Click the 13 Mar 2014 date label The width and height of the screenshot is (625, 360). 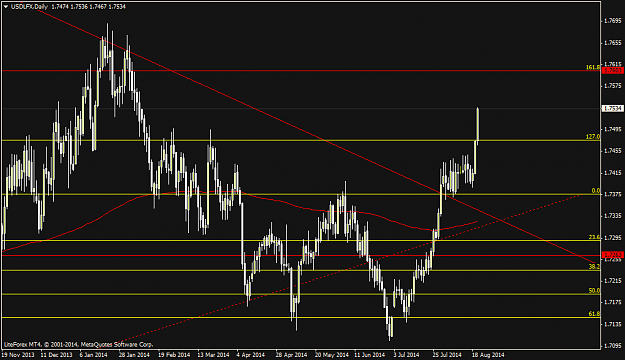(213, 354)
